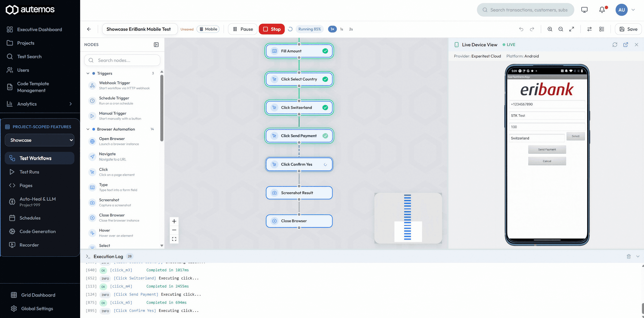Toggle the Mobile mode pill
Image resolution: width=644 pixels, height=318 pixels.
pos(208,29)
